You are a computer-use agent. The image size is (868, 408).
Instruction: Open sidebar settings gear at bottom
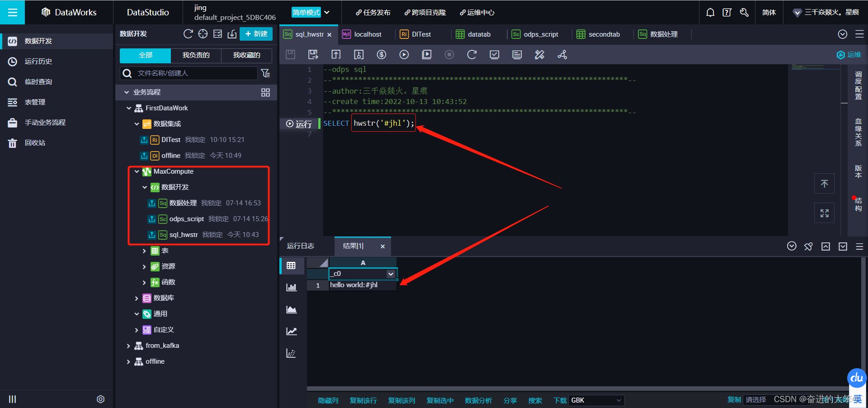pyautogui.click(x=100, y=399)
